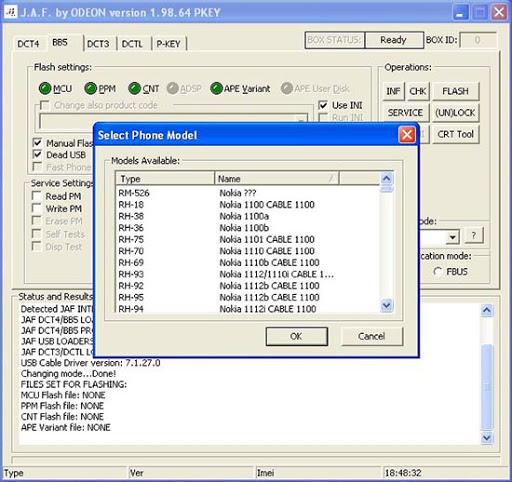512x482 pixels.
Task: Toggle the green PPM flash indicator
Action: point(90,89)
